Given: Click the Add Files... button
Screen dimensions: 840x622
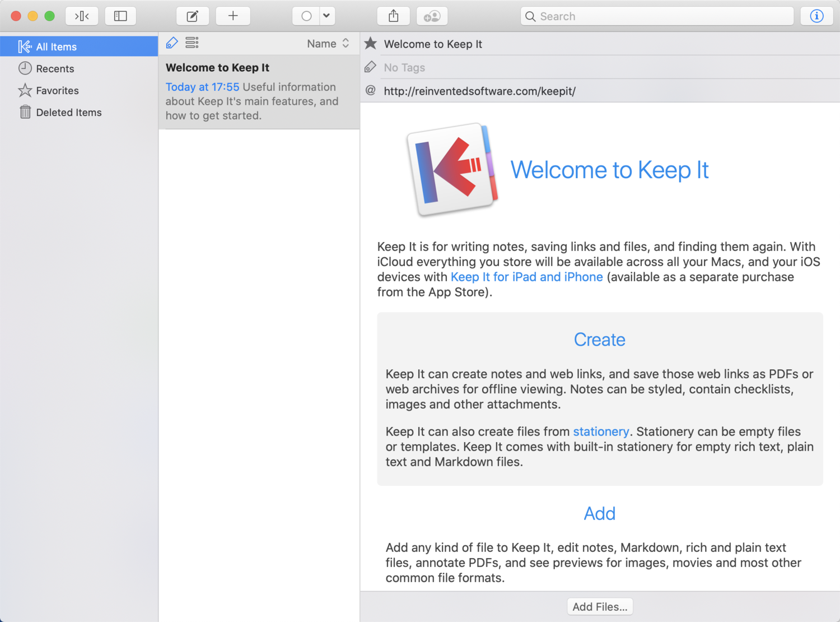Looking at the screenshot, I should (600, 607).
